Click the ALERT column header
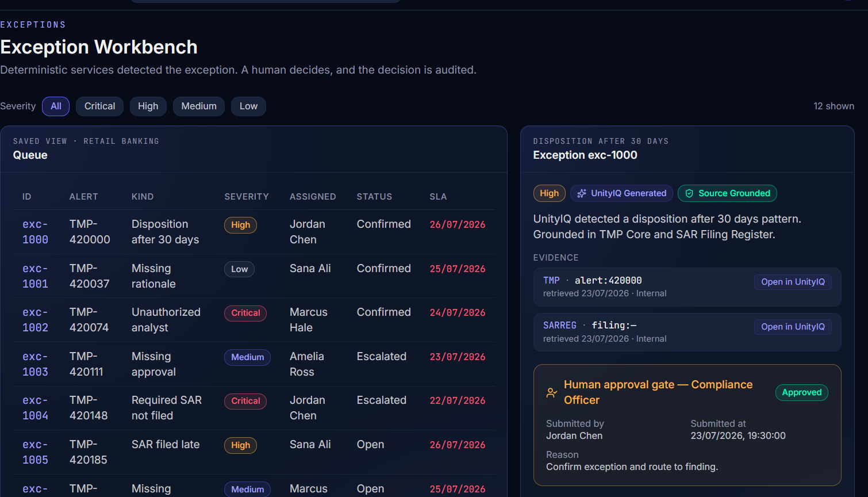Image resolution: width=868 pixels, height=497 pixels. pyautogui.click(x=84, y=197)
